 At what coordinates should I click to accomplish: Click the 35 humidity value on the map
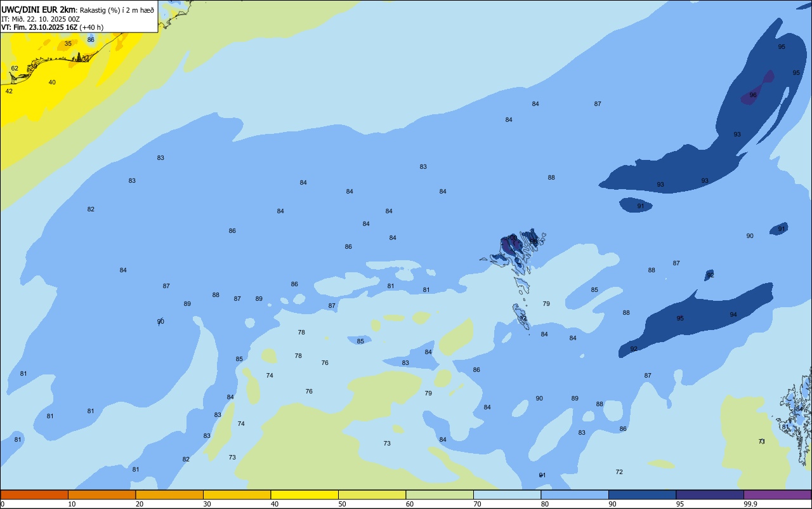coord(68,44)
